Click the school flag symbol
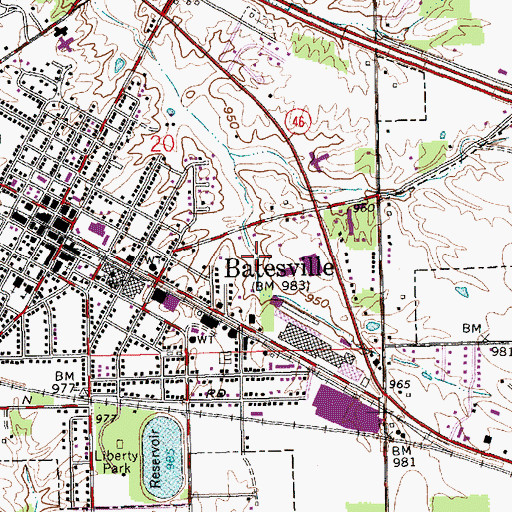The height and width of the screenshot is (512, 512). pos(226,359)
